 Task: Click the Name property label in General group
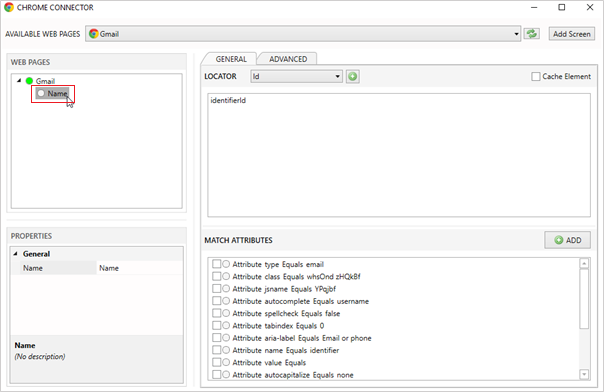point(33,268)
